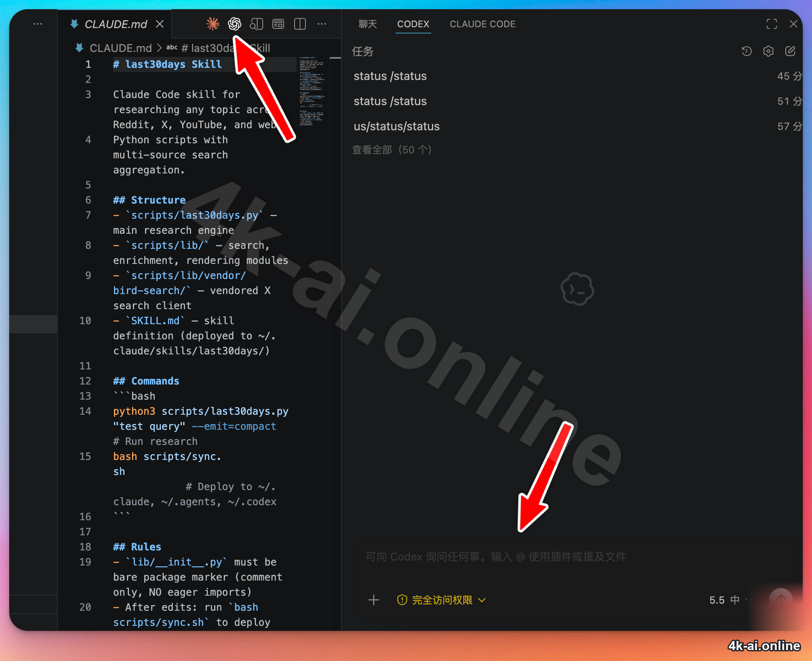Click the `SKILL.md` text on line 10
The height and width of the screenshot is (661, 812).
(x=155, y=320)
